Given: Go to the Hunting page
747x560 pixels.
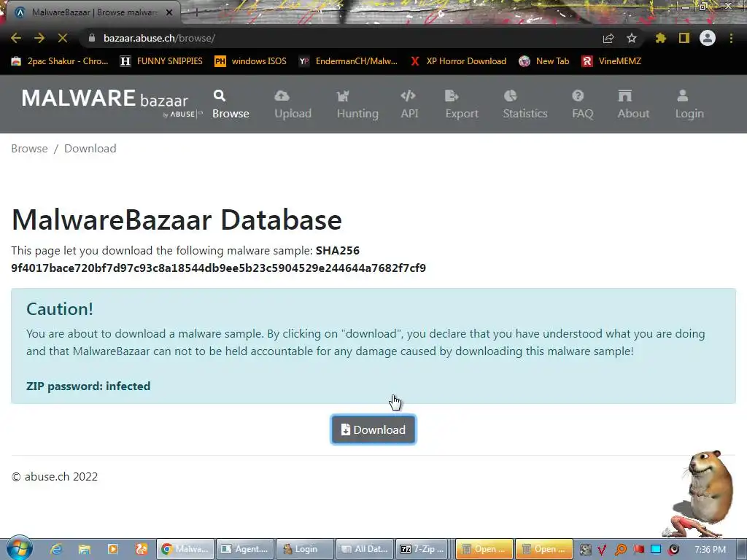Looking at the screenshot, I should click(x=357, y=104).
